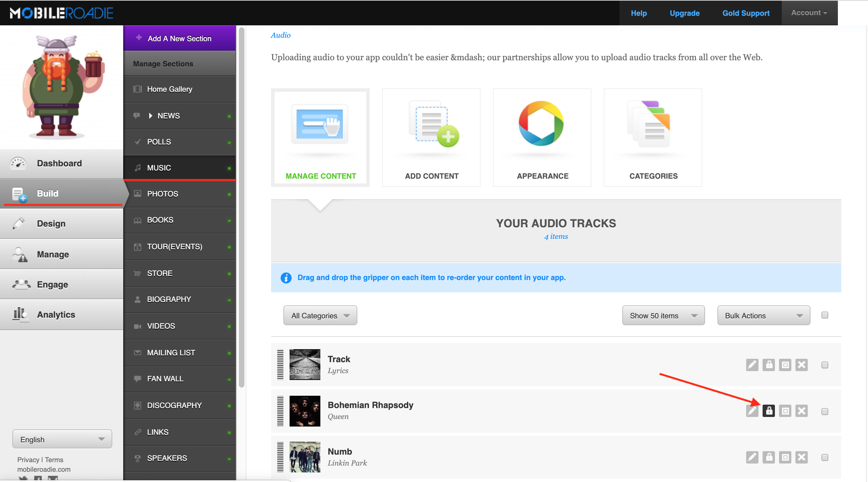Open the BOOKS section

pyautogui.click(x=179, y=220)
